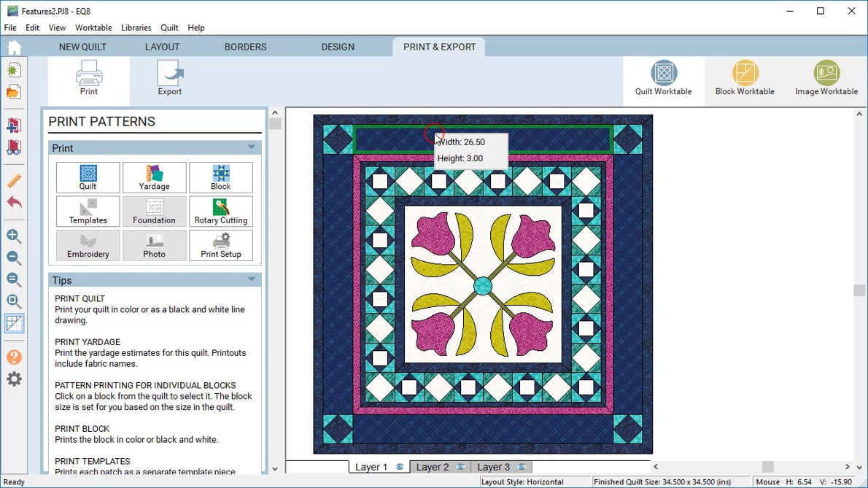Toggle the ruler/grid display icon
The height and width of the screenshot is (488, 868).
[x=14, y=323]
